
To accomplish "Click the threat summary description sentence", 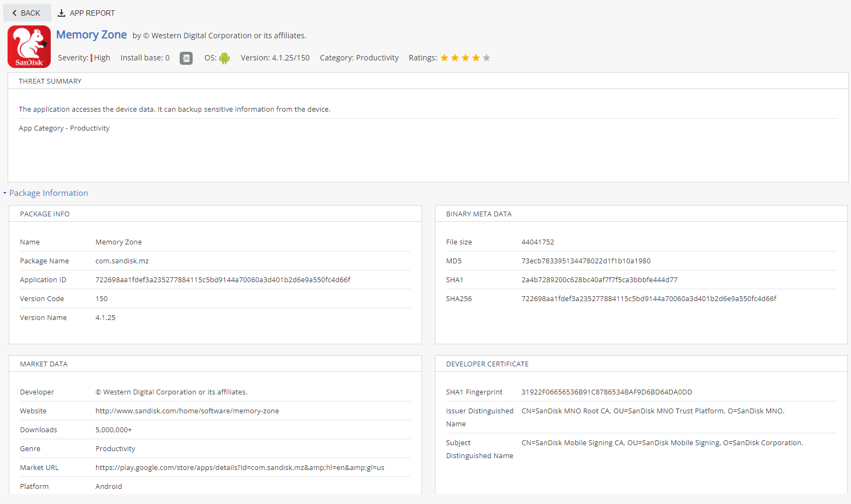I will (174, 110).
